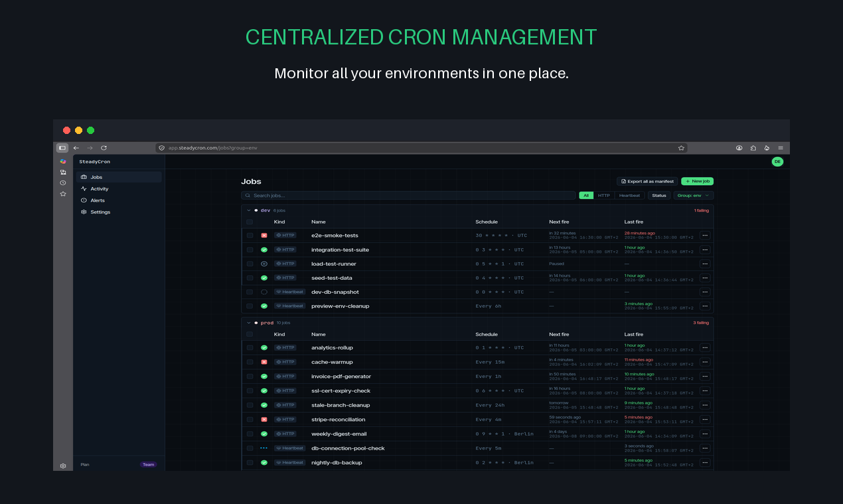Click the green success icon for integration-test-suite
Viewport: 843px width, 504px height.
pyautogui.click(x=264, y=250)
